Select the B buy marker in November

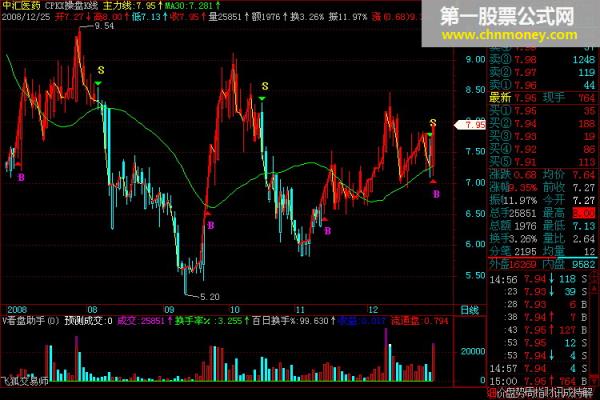[328, 231]
